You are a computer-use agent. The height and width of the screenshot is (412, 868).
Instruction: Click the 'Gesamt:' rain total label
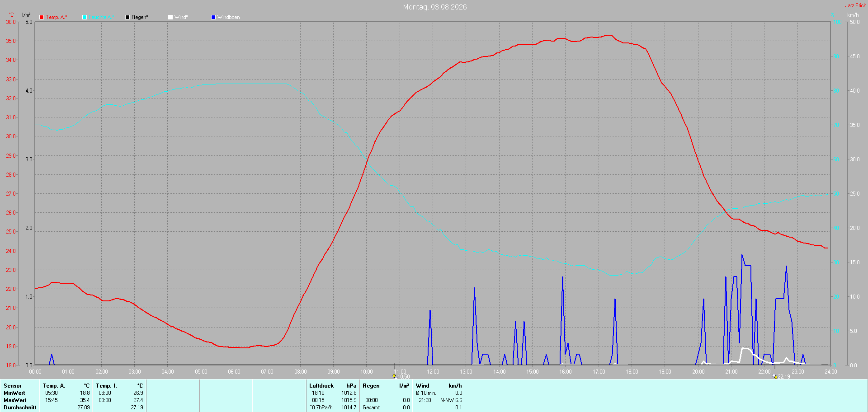371,407
